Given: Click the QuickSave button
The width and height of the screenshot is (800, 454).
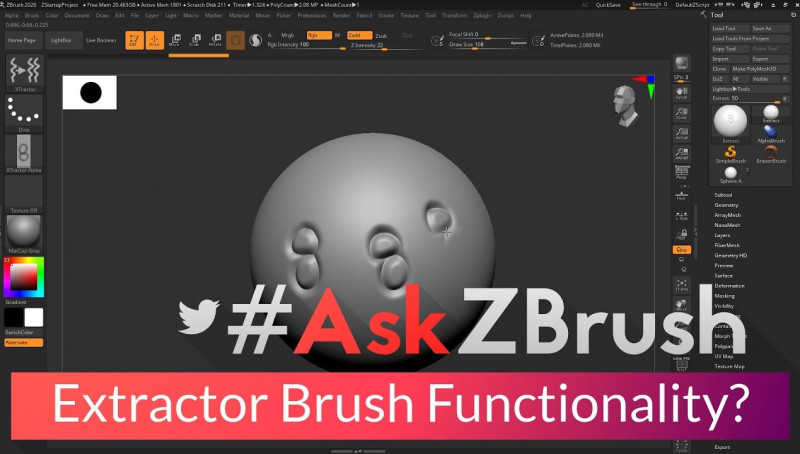Looking at the screenshot, I should pyautogui.click(x=608, y=5).
